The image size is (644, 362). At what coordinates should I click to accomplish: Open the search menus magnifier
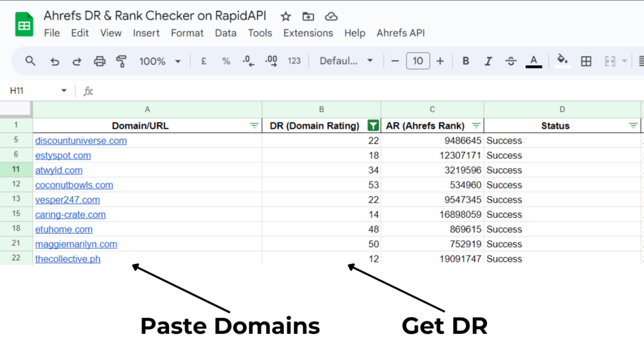[30, 61]
